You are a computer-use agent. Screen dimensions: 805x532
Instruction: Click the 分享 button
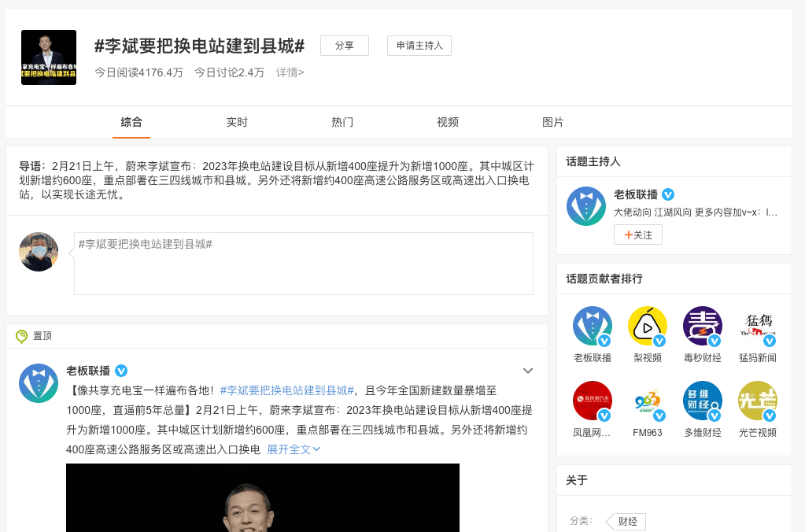(345, 46)
